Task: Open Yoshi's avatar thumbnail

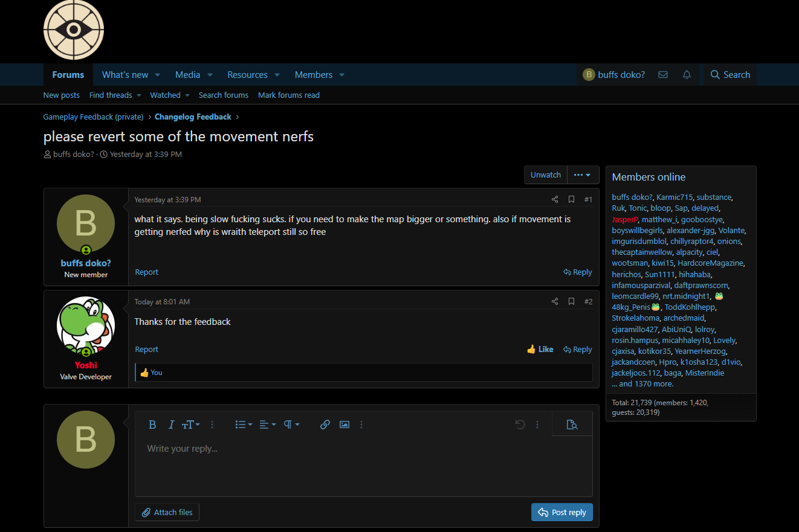Action: [86, 326]
